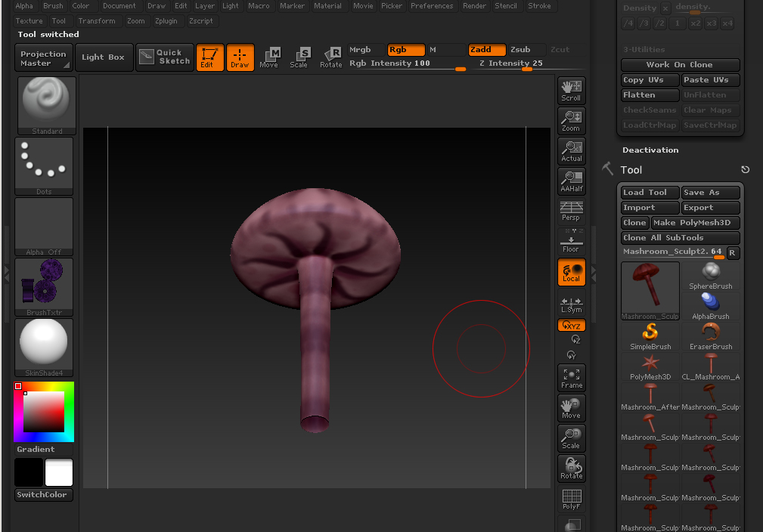Select the Mashroom_After tool
The height and width of the screenshot is (532, 763).
click(650, 397)
